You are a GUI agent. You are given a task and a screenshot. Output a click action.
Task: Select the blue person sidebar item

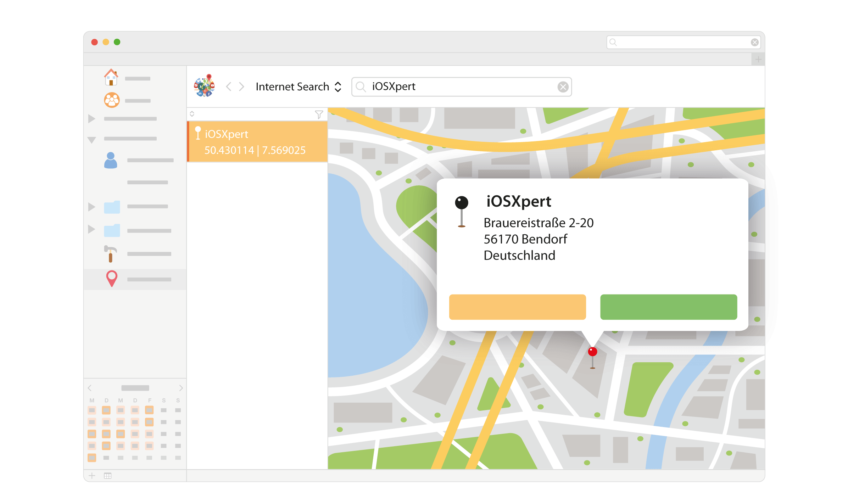[x=111, y=160]
